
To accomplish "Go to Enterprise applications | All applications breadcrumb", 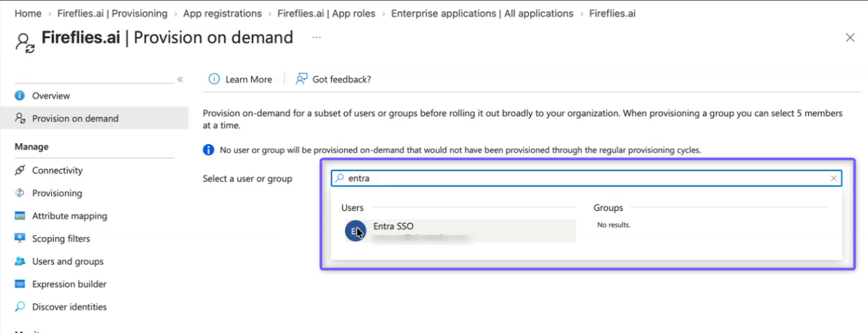I will [482, 13].
